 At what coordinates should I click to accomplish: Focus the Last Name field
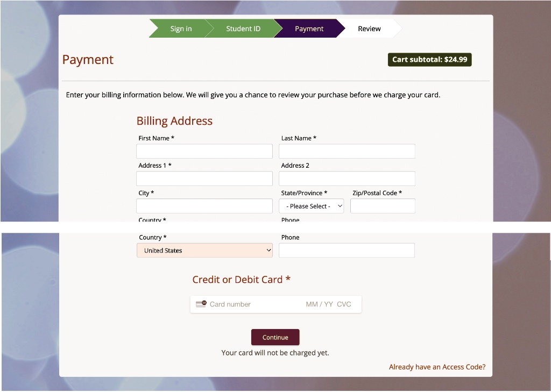(347, 151)
